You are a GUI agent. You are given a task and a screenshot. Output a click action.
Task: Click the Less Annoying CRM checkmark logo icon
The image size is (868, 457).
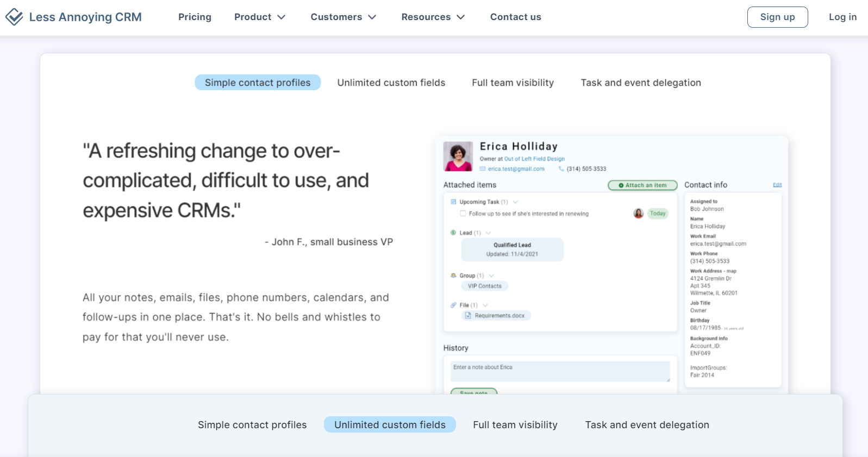pos(14,17)
